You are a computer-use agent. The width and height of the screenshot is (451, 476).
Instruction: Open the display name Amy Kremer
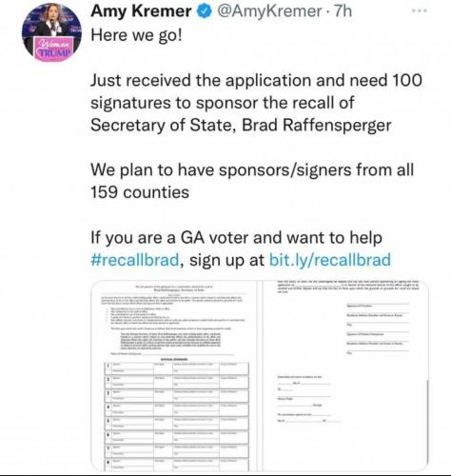click(x=141, y=11)
